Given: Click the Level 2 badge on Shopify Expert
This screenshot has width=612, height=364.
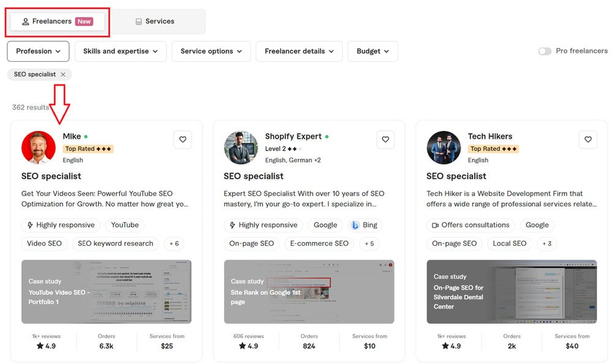Looking at the screenshot, I should [x=283, y=149].
